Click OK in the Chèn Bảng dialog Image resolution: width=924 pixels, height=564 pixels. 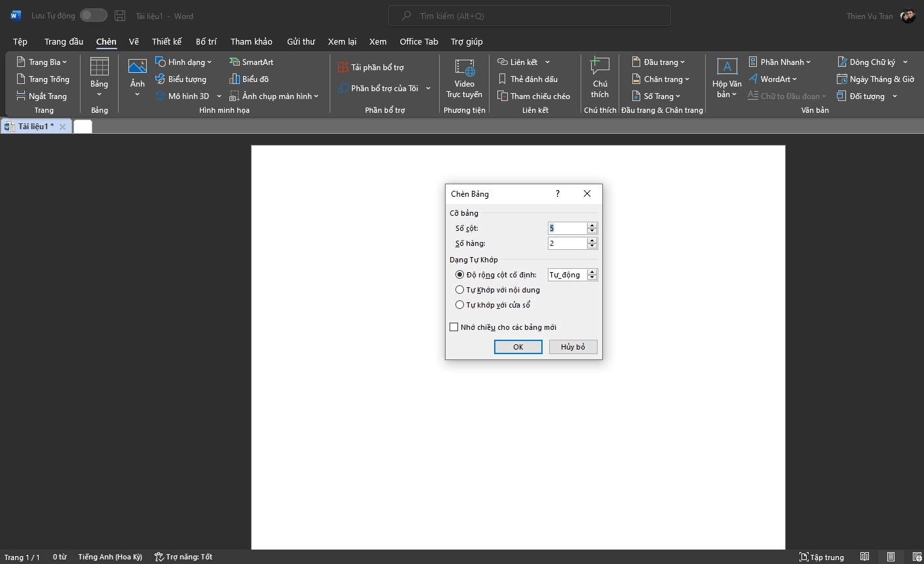pyautogui.click(x=518, y=347)
